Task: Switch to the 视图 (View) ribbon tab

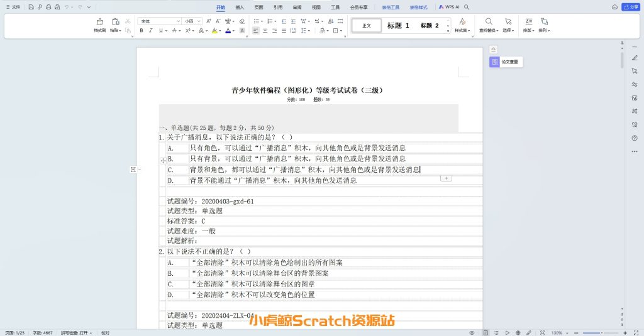Action: pos(316,7)
